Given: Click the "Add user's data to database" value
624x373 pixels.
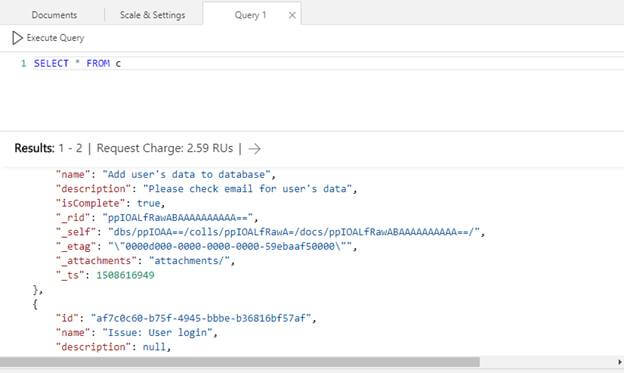Looking at the screenshot, I should (187, 174).
